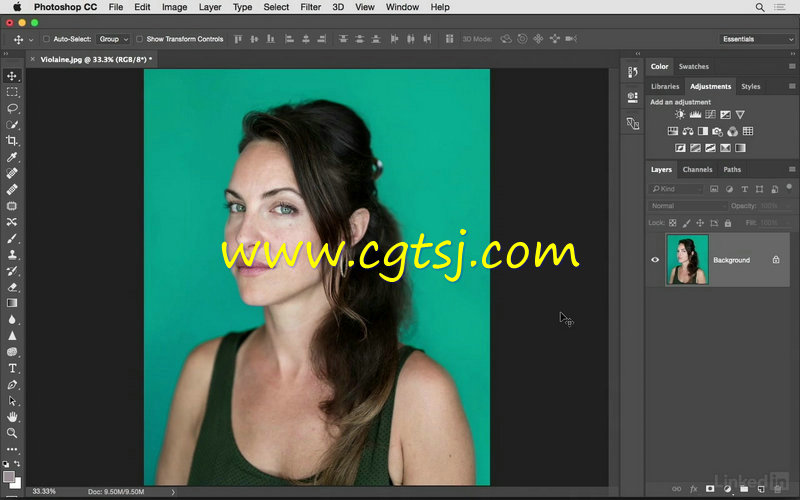This screenshot has width=800, height=500.
Task: Select the Path Selection arrow tool
Action: 12,401
